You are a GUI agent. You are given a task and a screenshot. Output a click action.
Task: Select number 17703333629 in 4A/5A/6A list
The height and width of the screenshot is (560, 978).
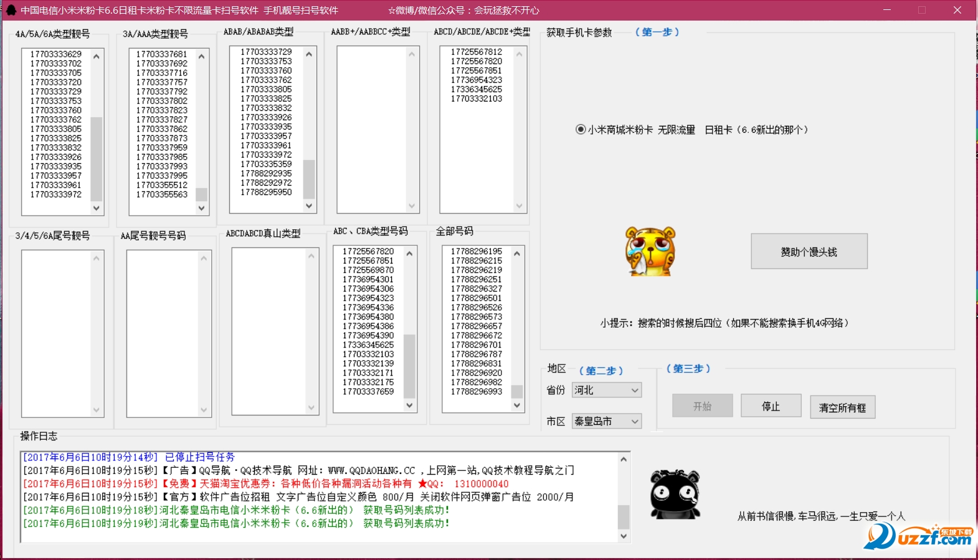coord(56,54)
